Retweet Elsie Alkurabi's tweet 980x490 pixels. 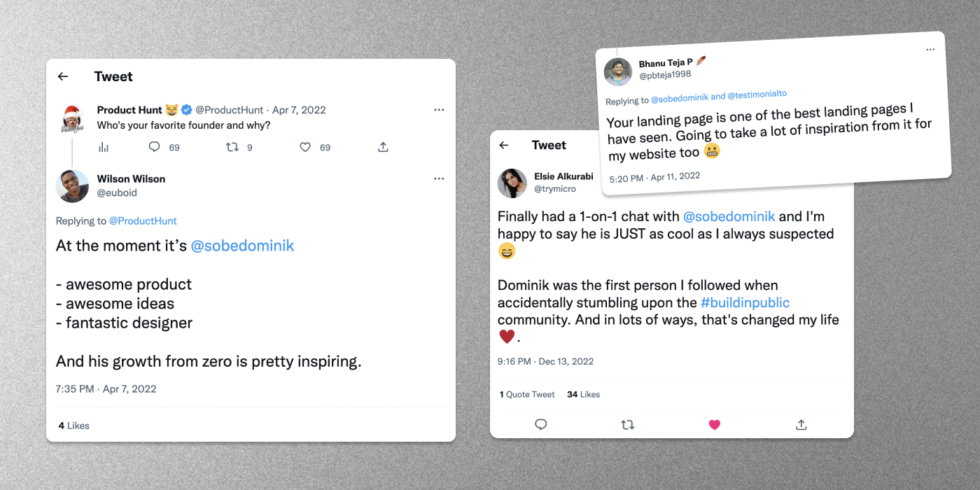point(628,424)
